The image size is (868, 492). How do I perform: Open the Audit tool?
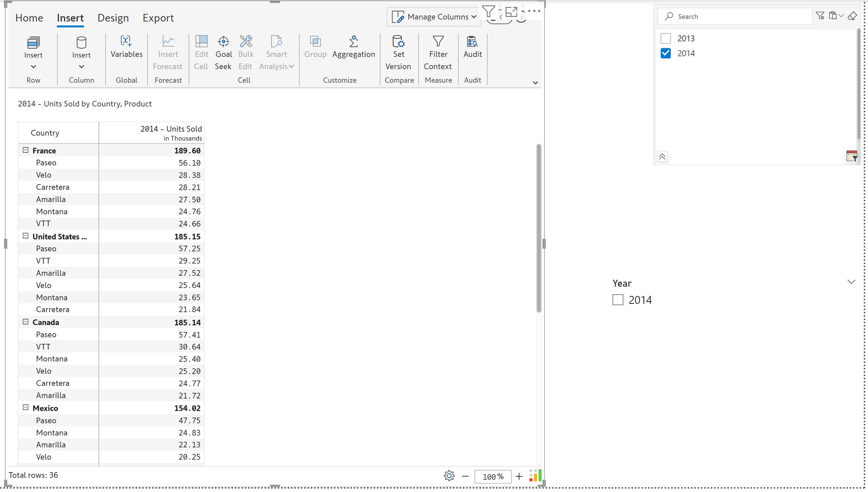click(x=472, y=42)
